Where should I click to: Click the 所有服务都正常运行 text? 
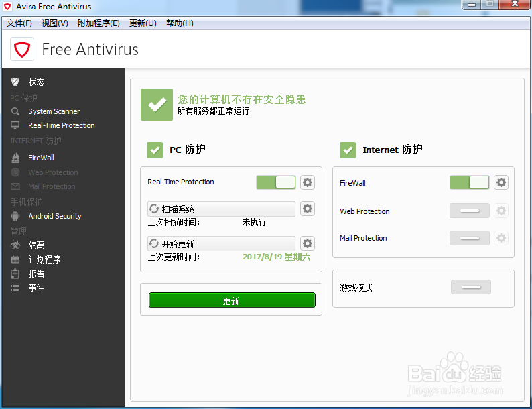click(x=214, y=111)
